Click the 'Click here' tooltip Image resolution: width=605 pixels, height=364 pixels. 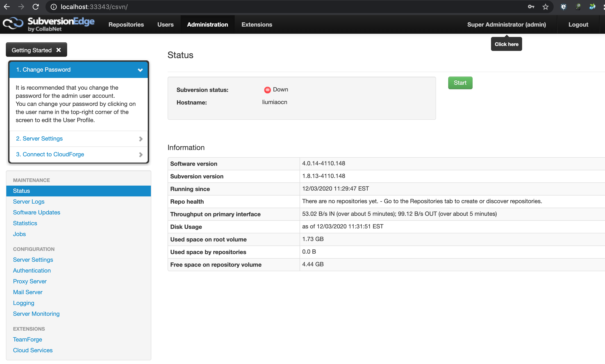pyautogui.click(x=506, y=44)
